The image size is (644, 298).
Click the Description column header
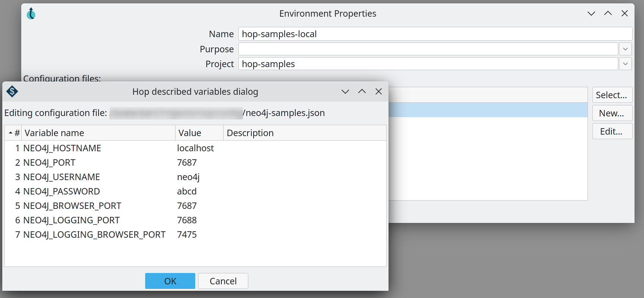pyautogui.click(x=304, y=133)
